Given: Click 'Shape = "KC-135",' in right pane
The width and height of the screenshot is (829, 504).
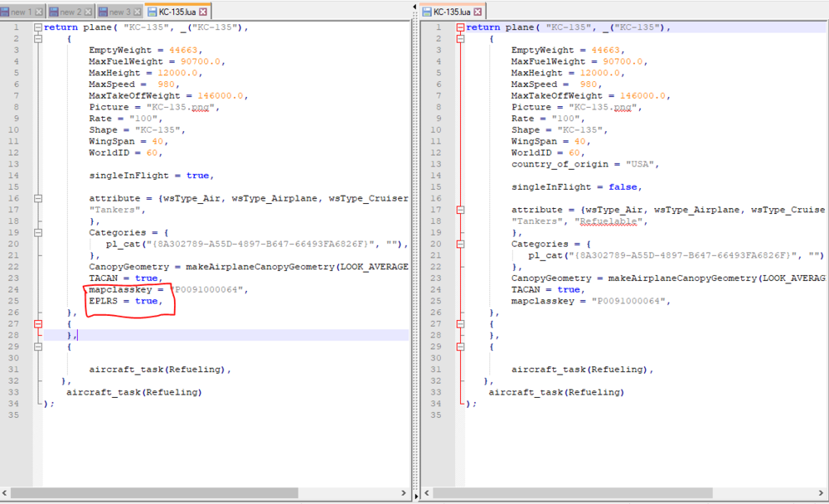Looking at the screenshot, I should [x=560, y=130].
